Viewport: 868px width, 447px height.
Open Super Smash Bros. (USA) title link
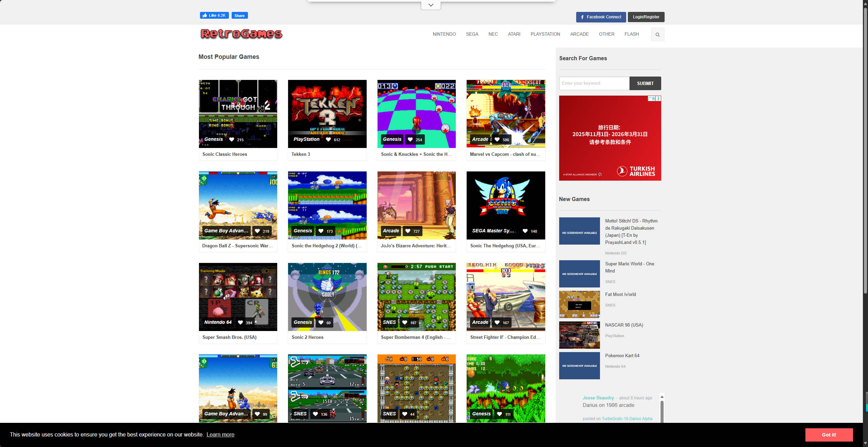(x=229, y=337)
